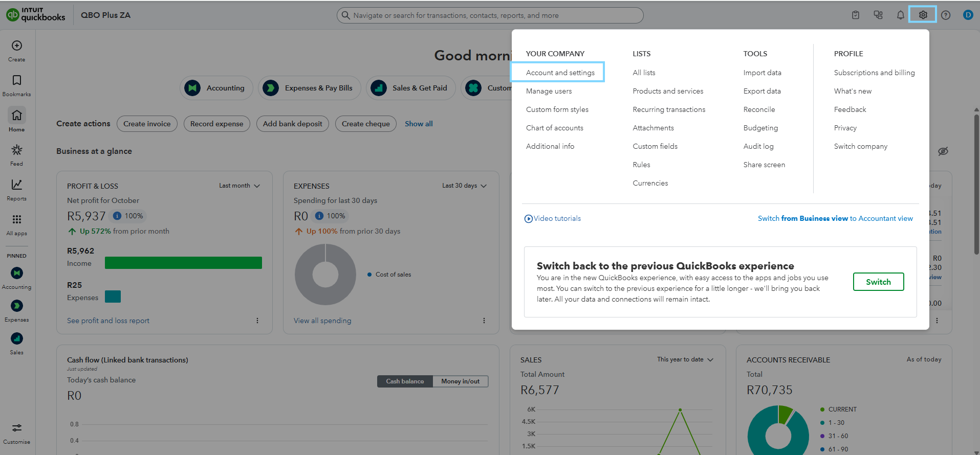
Task: Open Bookmarks from the left sidebar
Action: (x=17, y=81)
